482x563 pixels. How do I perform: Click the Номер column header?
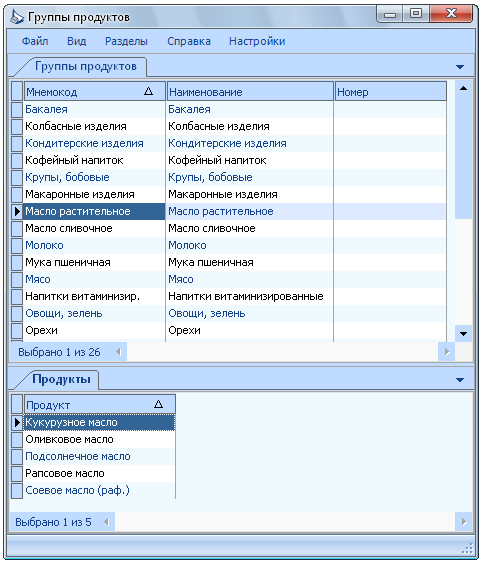click(391, 92)
